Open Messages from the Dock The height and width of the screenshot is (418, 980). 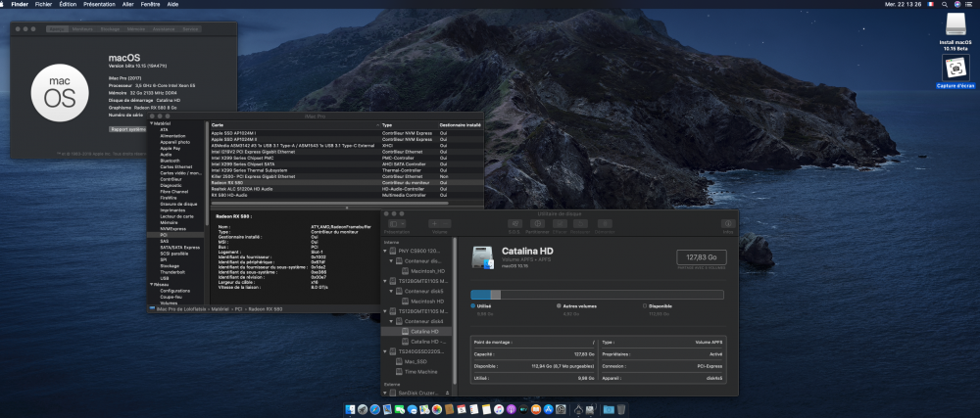[x=412, y=409]
